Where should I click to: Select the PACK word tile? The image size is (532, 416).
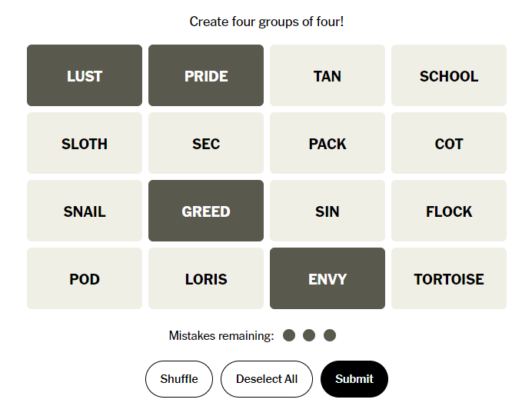click(x=328, y=143)
